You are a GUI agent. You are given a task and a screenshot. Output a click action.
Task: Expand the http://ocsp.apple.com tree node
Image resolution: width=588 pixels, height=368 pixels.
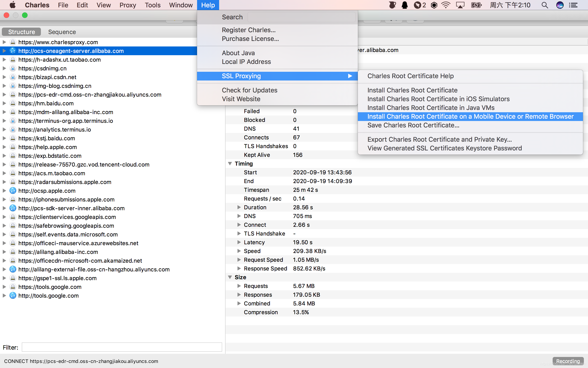[x=4, y=191]
